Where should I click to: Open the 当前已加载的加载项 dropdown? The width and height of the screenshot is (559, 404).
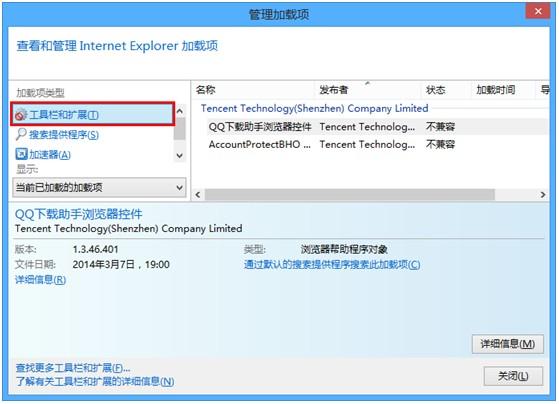point(99,187)
